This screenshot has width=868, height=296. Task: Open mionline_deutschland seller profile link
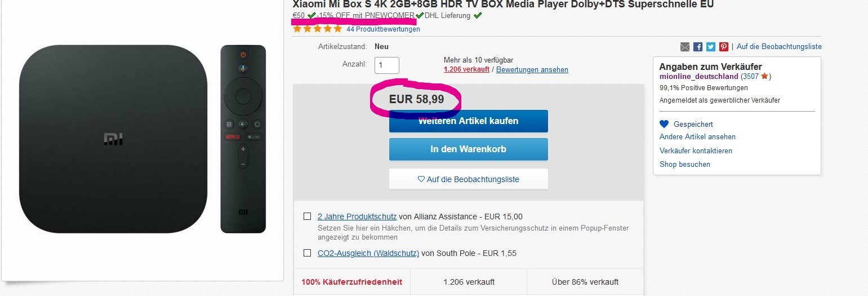pos(698,76)
